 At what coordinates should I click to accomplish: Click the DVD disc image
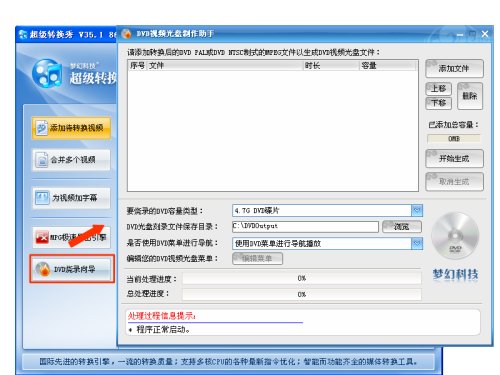(x=455, y=236)
